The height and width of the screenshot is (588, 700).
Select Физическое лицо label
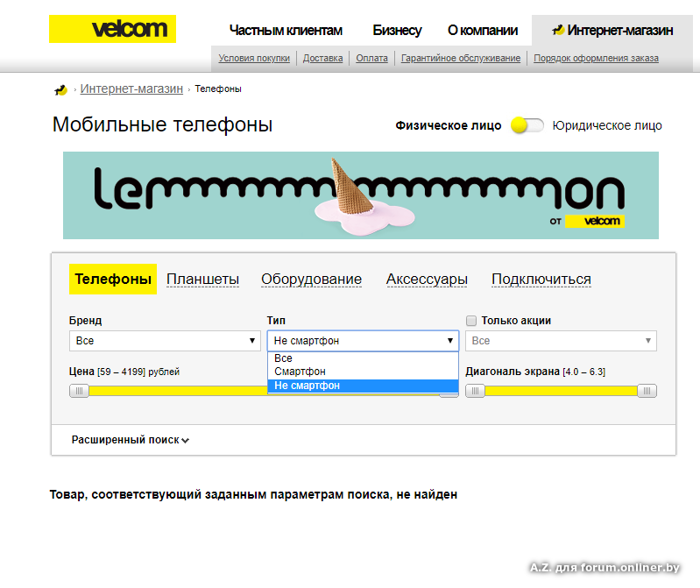click(449, 126)
